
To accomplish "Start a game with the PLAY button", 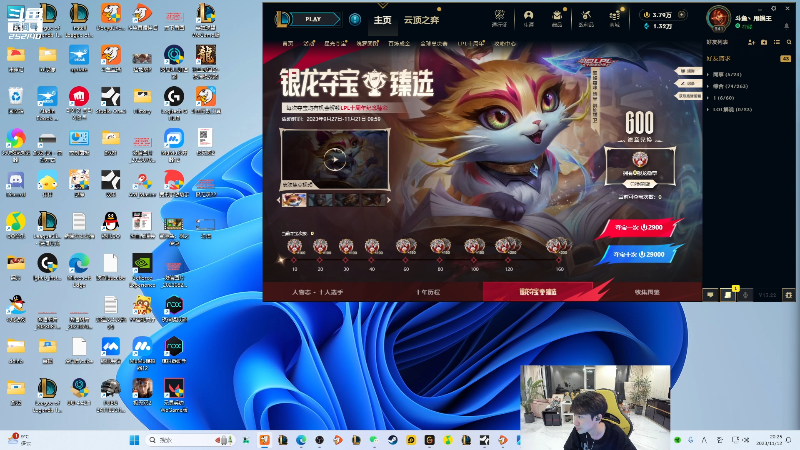I will tap(313, 19).
